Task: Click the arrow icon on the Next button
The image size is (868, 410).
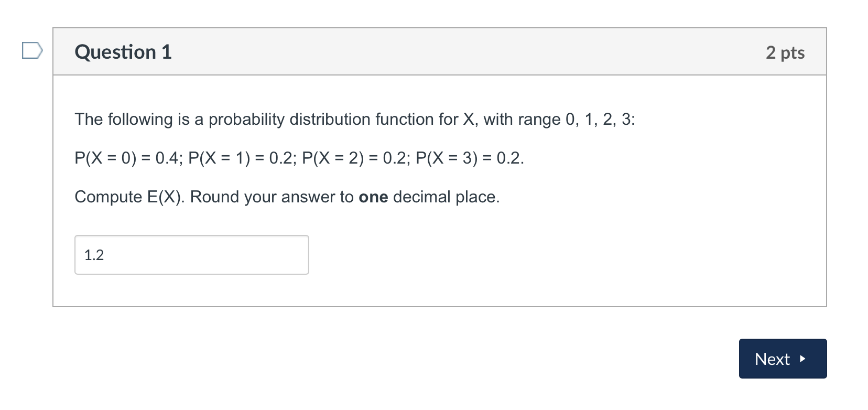Action: point(802,359)
